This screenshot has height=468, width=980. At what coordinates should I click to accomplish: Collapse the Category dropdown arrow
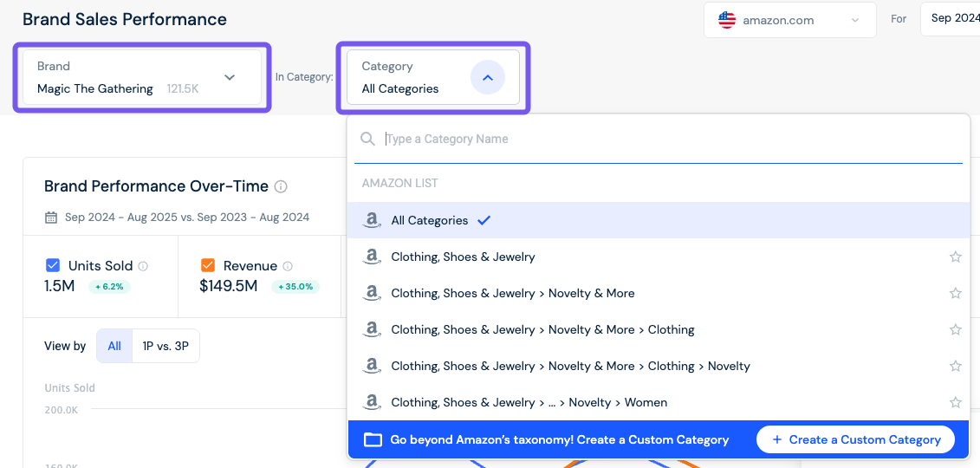click(488, 77)
